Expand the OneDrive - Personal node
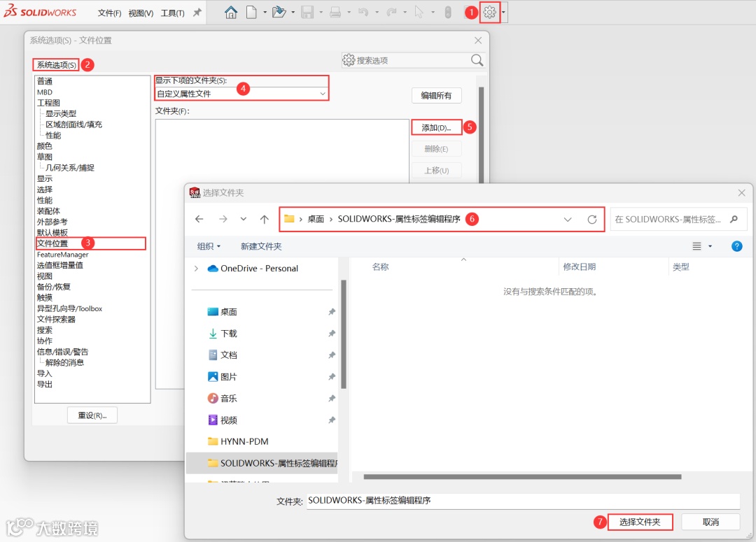 (x=196, y=269)
